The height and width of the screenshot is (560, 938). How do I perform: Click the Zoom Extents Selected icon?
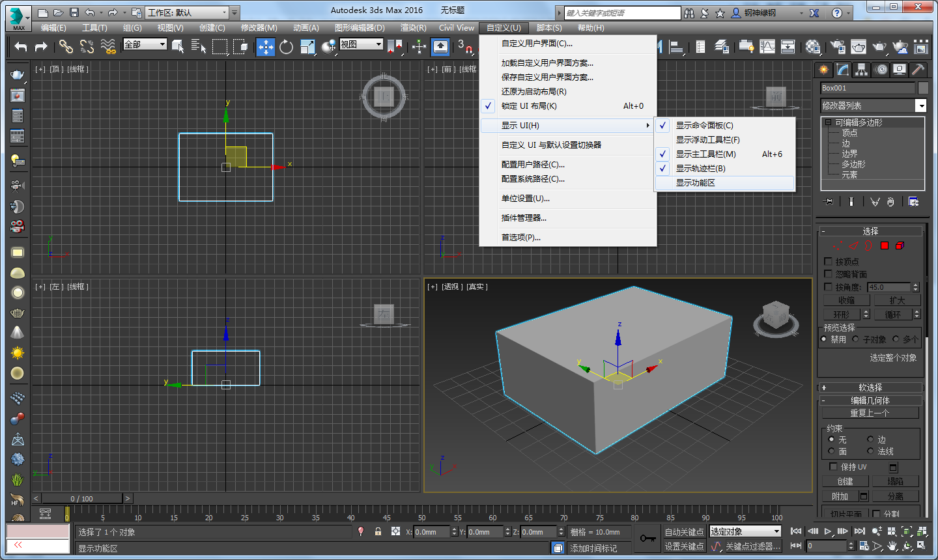(907, 531)
